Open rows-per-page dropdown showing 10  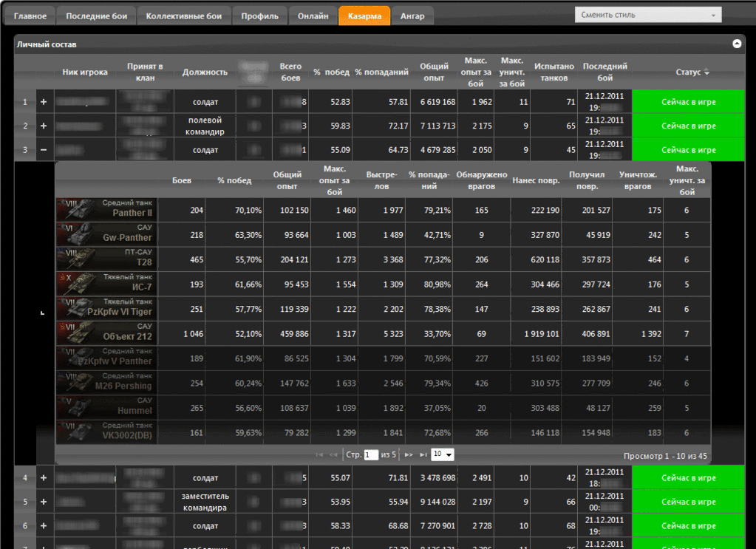click(x=442, y=454)
